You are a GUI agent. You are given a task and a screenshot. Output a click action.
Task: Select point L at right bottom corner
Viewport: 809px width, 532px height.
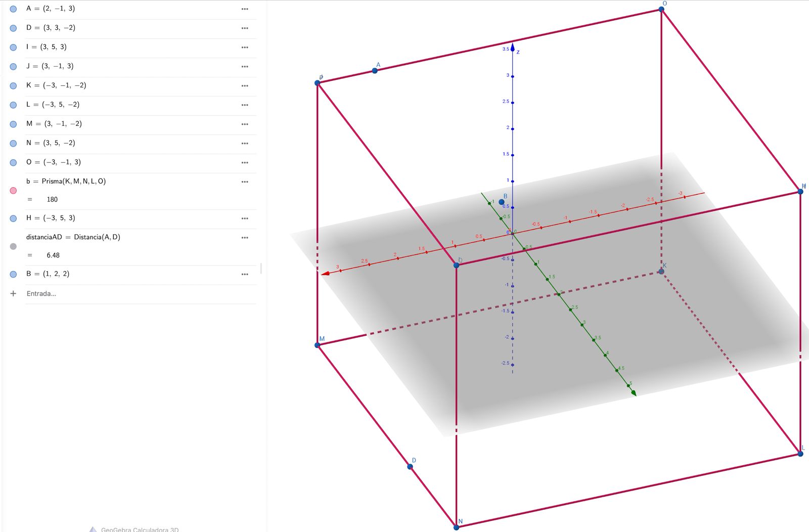(x=800, y=454)
